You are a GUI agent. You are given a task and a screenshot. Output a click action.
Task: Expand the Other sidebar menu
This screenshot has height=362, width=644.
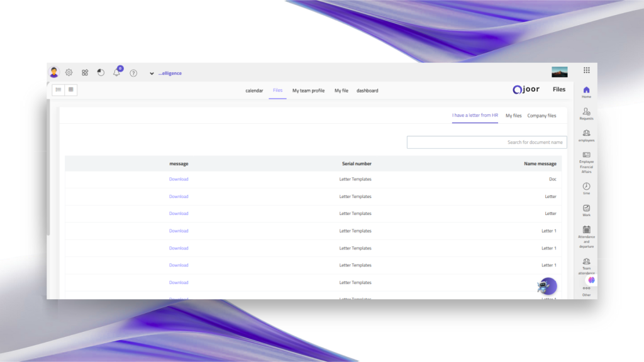pos(586,288)
